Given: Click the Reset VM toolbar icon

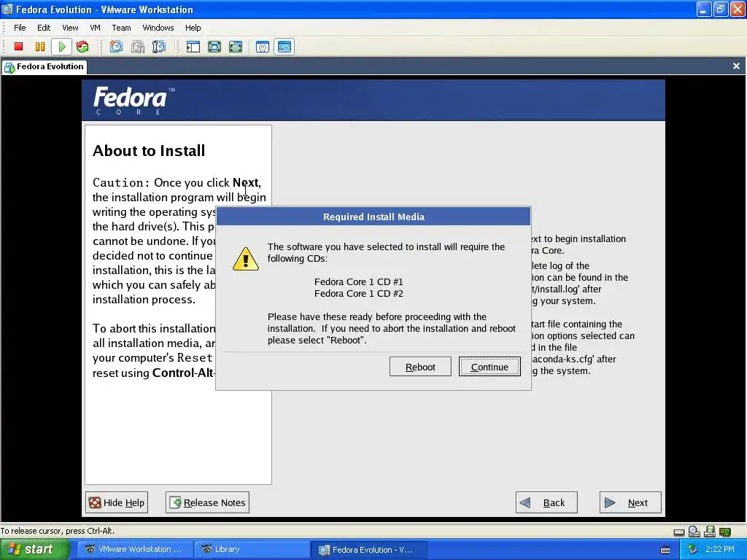Looking at the screenshot, I should pos(82,47).
